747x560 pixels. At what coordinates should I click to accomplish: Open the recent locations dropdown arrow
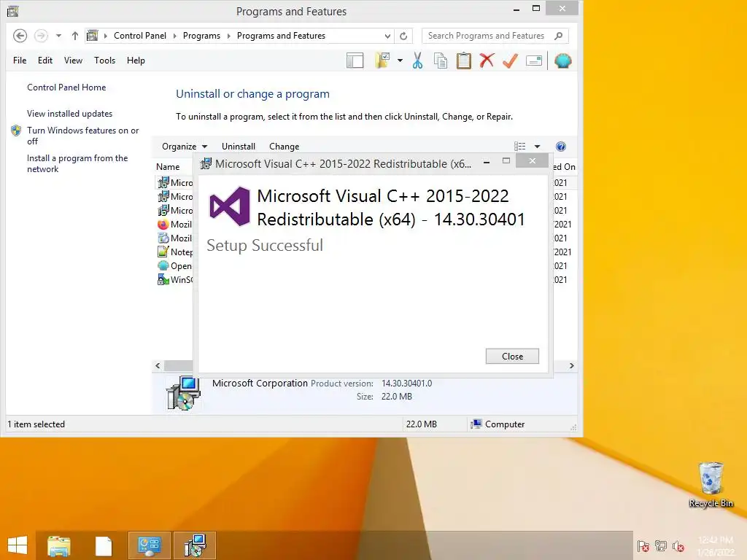tap(58, 36)
